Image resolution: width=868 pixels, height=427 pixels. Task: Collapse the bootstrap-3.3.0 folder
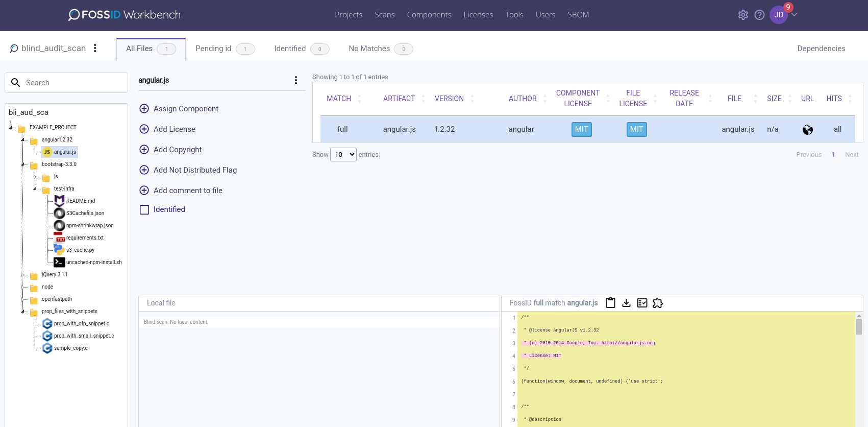pos(22,164)
